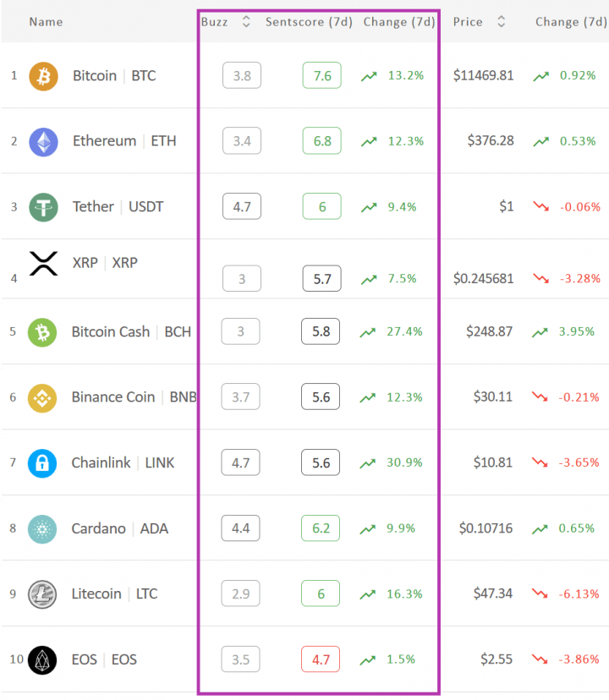The height and width of the screenshot is (700, 609).
Task: Sort the table by Buzz arrows
Action: tap(246, 21)
